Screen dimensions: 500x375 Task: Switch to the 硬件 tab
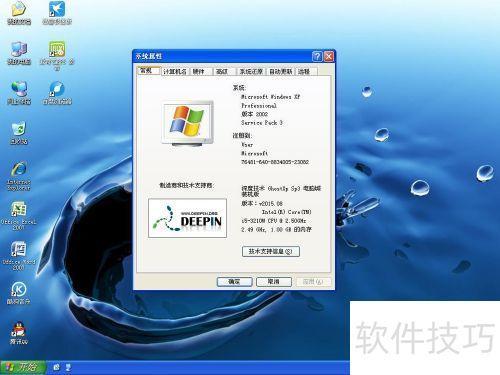coord(198,71)
